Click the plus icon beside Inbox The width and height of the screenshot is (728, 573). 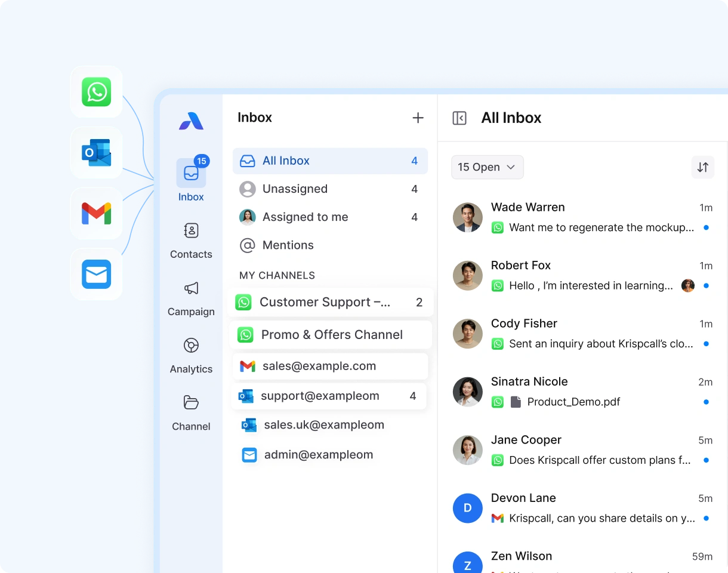tap(418, 118)
